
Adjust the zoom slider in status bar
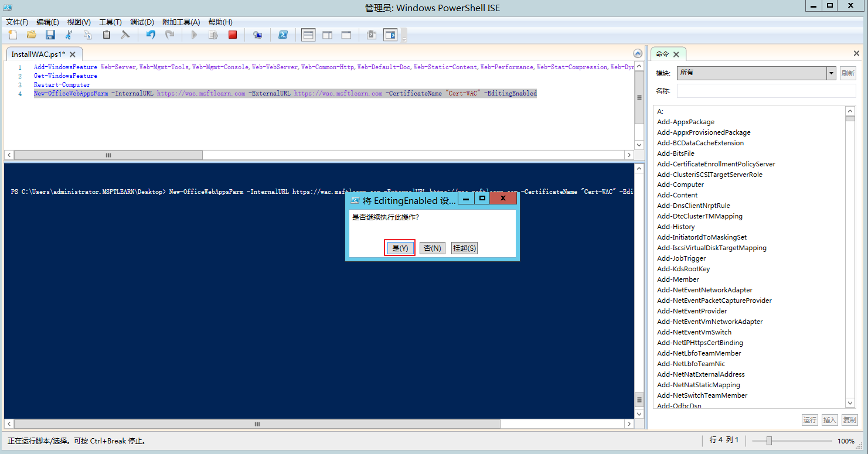click(x=769, y=441)
